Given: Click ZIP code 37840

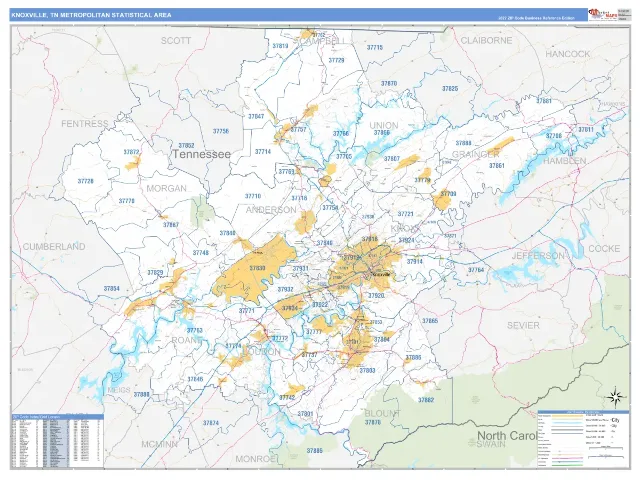Looking at the screenshot, I should 227,233.
